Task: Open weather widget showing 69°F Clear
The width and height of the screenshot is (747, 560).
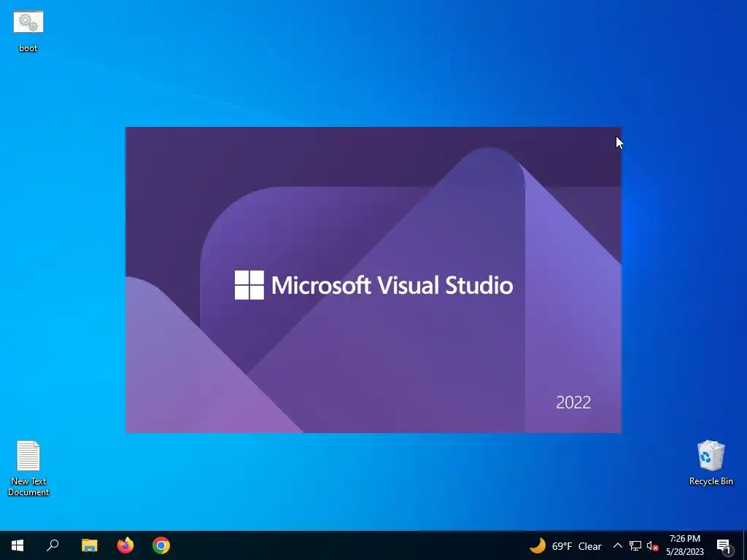Action: (565, 545)
